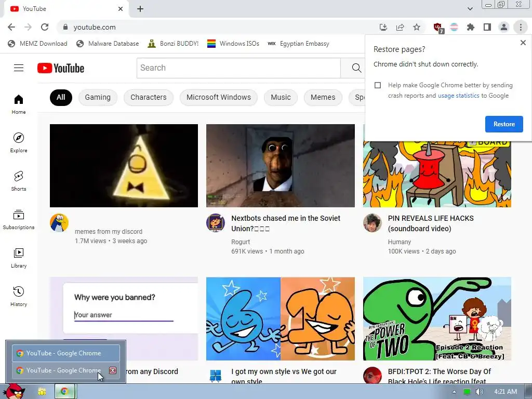This screenshot has height=399, width=532.
Task: Select the first YouTube - Google Chrome preview
Action: [66, 353]
